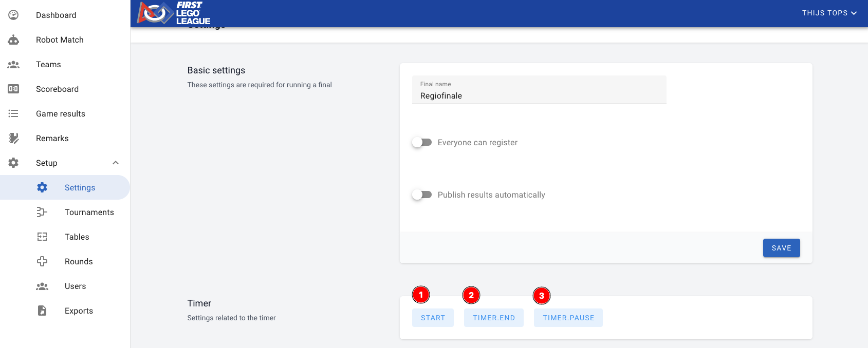Open the Thijs Tops user dropdown
This screenshot has height=348, width=868.
pyautogui.click(x=829, y=13)
